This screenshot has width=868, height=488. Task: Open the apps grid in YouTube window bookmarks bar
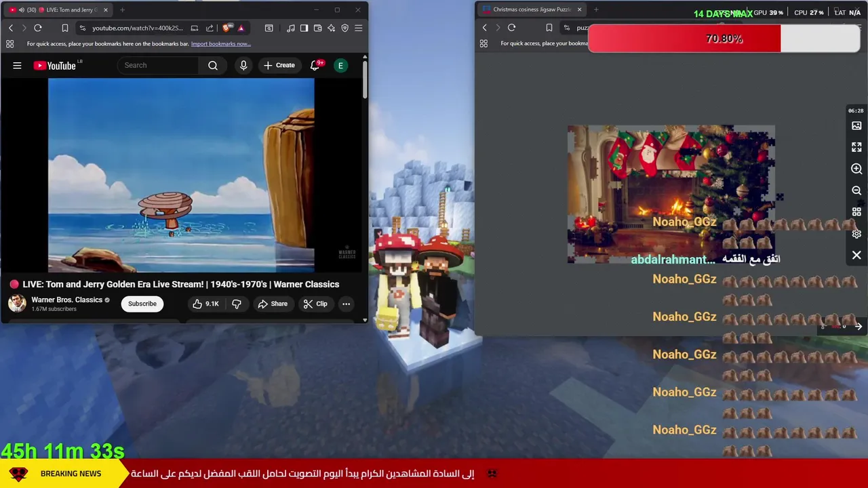[x=9, y=44]
